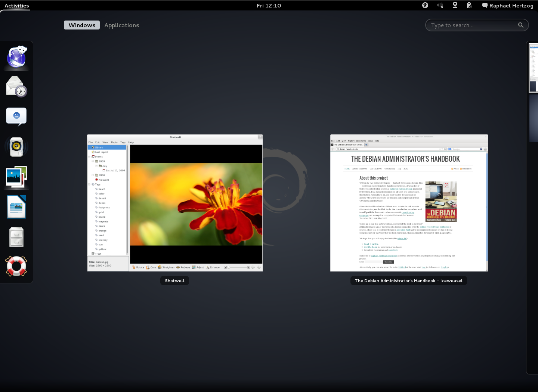Open the volume indicator in top bar
Screen dimensions: 538x392
tap(440, 5)
